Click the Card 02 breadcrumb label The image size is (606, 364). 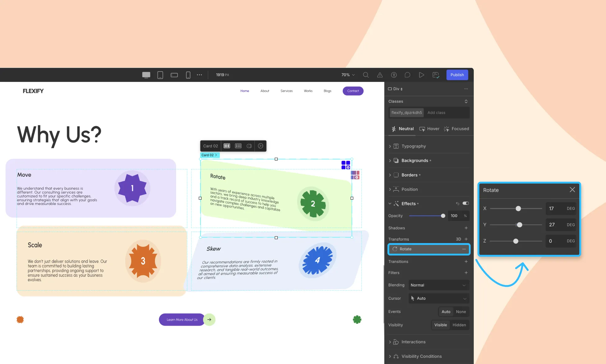(x=210, y=155)
